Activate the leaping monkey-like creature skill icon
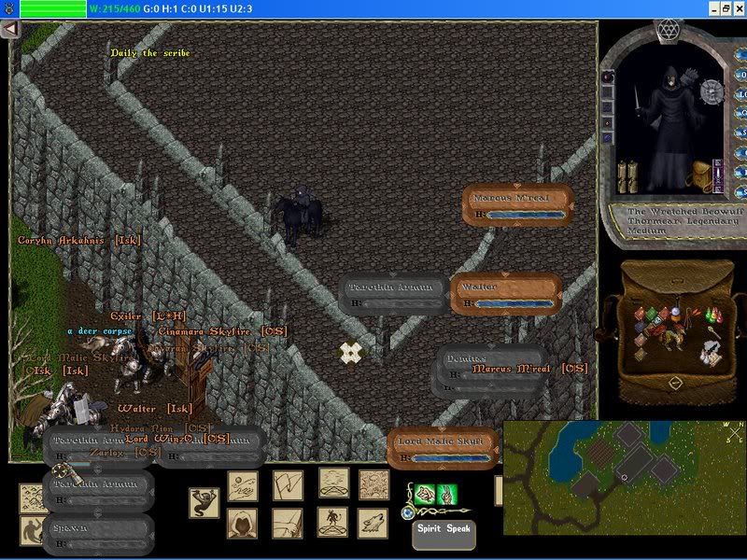The image size is (747, 560). pos(204,502)
